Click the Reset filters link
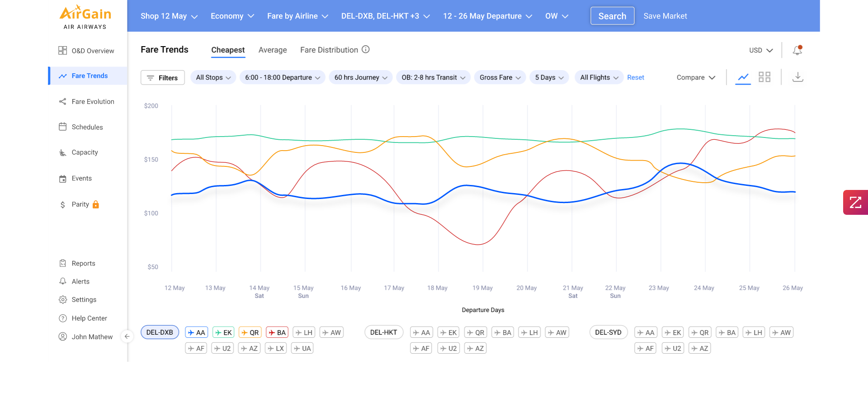 pos(635,77)
